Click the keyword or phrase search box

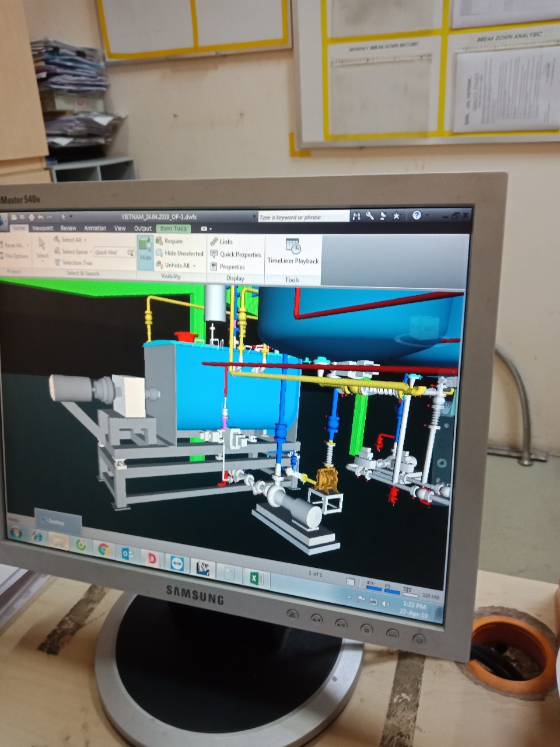[303, 217]
